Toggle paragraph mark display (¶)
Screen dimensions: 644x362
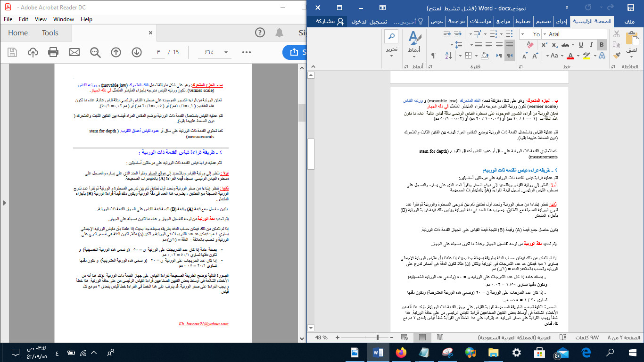pos(434,55)
